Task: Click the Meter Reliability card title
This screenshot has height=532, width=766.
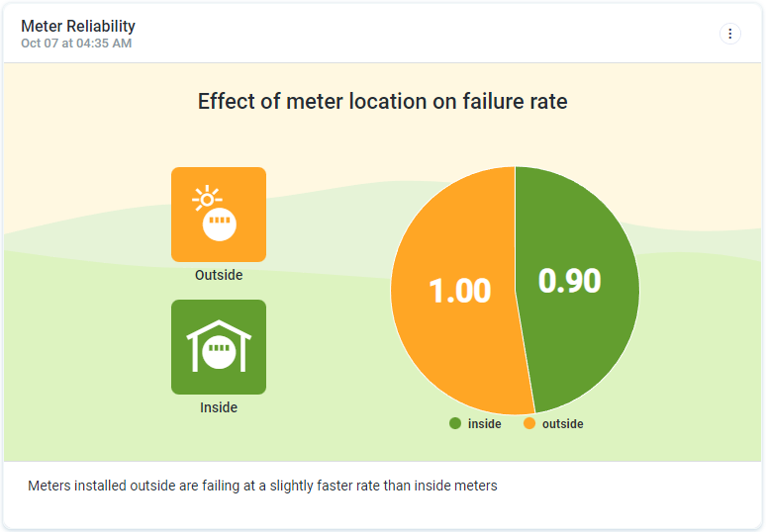Action: [78, 26]
